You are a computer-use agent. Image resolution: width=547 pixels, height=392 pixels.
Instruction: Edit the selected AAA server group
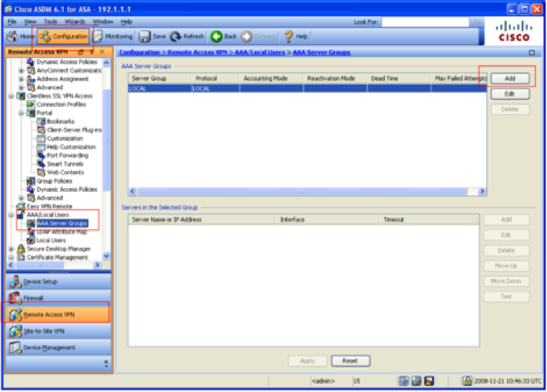510,94
